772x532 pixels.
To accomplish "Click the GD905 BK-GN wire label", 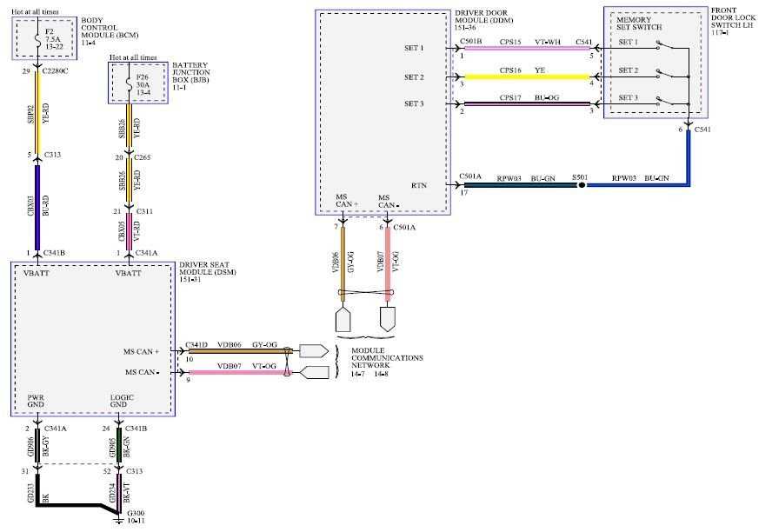I will pos(119,447).
